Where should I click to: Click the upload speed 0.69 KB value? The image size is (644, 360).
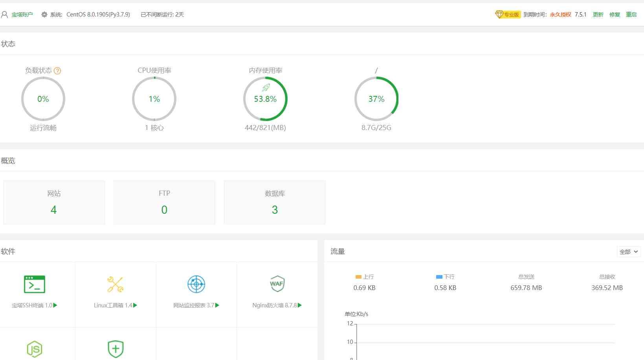364,288
